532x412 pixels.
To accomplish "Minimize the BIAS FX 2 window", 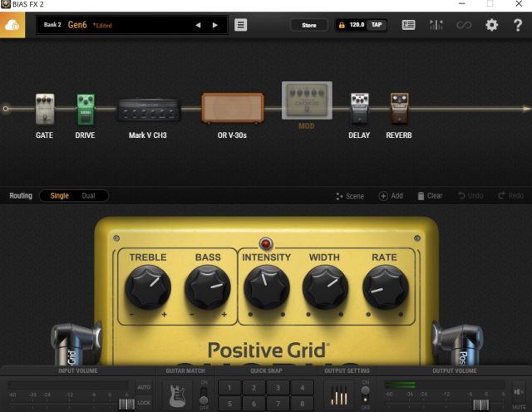I will coord(461,3).
